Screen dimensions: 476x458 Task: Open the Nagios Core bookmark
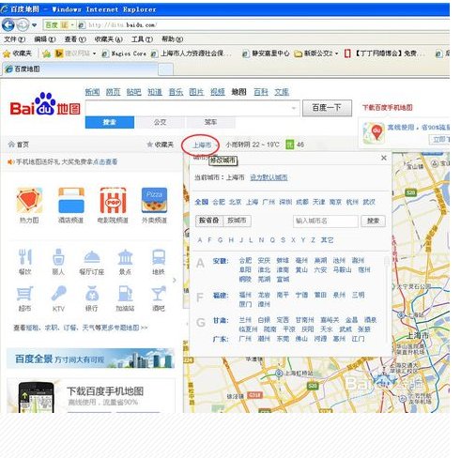[125, 53]
